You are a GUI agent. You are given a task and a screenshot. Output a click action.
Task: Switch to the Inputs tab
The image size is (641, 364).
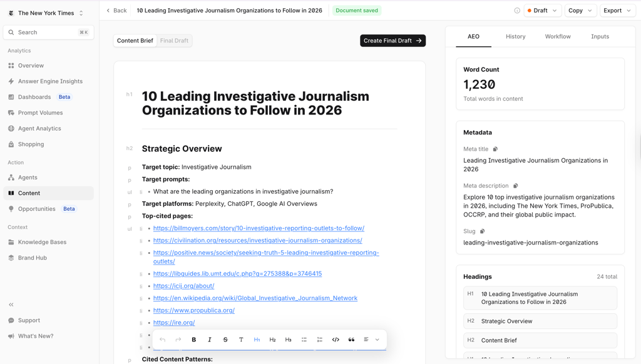coord(600,36)
